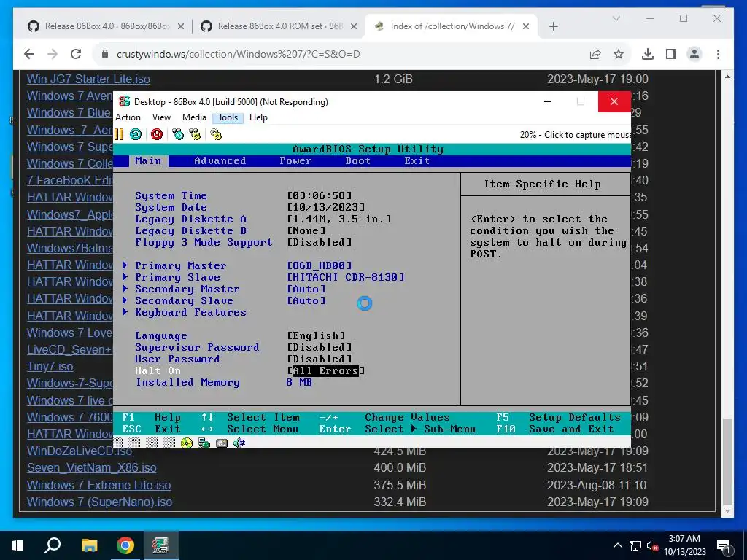Select the Boot tab in AwardBIOS setup
Screen dimensions: 747x560
(x=357, y=160)
